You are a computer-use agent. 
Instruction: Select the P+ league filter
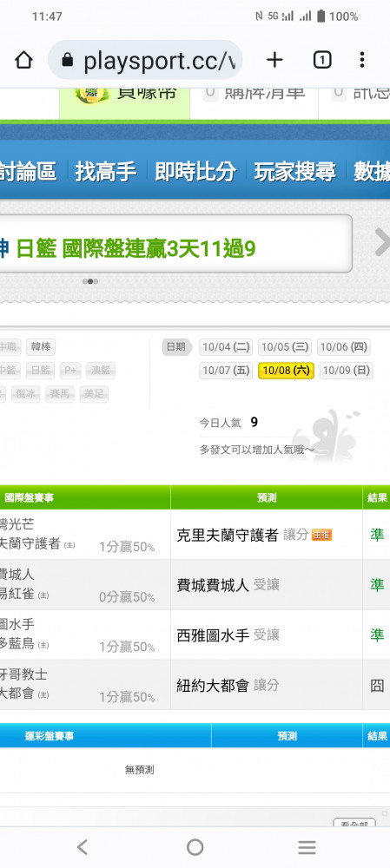(70, 371)
